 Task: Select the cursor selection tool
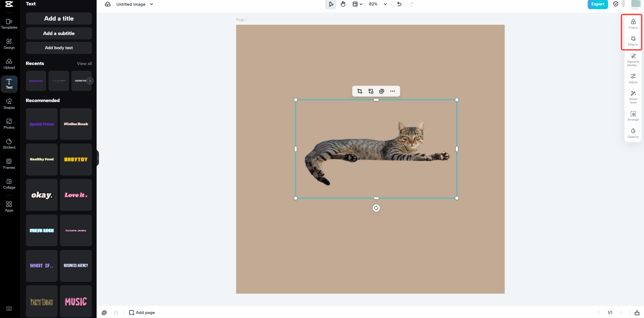pos(331,4)
